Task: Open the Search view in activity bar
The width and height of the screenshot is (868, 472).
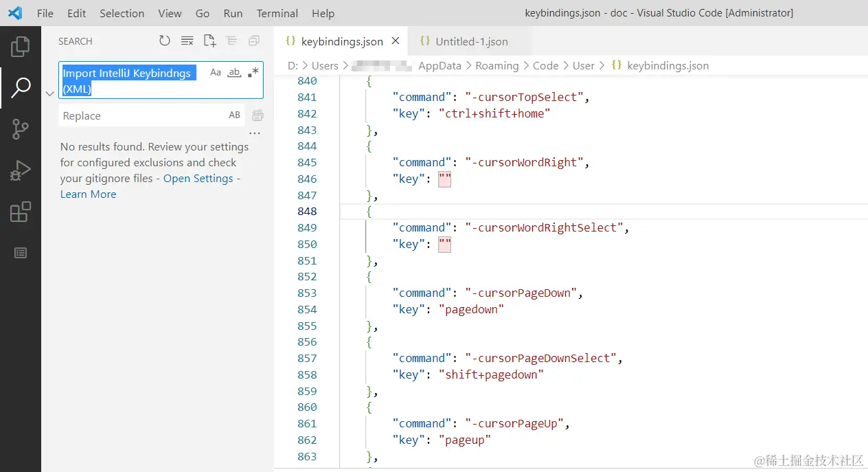Action: tap(21, 87)
